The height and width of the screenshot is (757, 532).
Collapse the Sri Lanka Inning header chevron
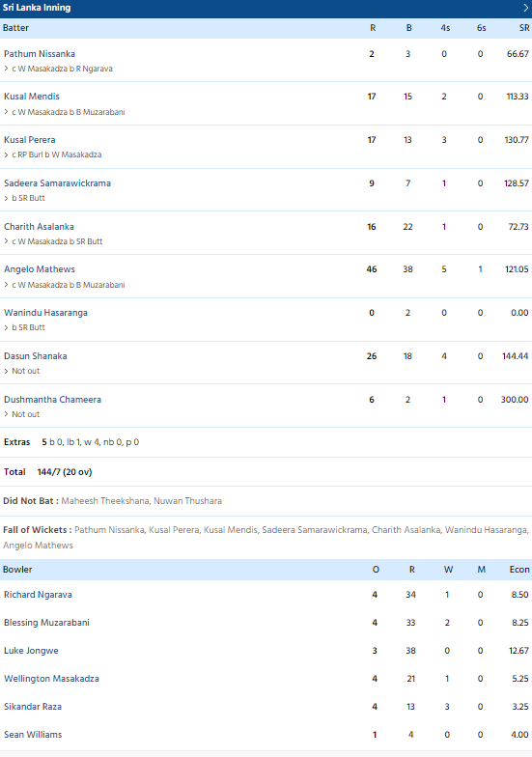click(x=525, y=8)
